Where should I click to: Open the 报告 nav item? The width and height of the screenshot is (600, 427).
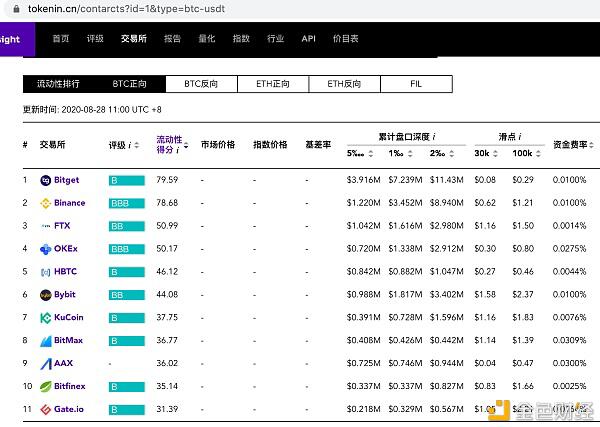172,39
